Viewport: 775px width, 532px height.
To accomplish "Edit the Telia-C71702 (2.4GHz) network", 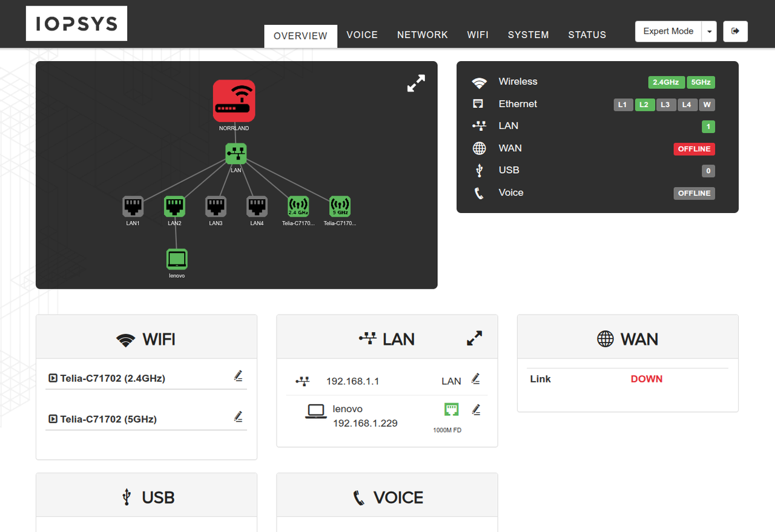I will [x=238, y=376].
